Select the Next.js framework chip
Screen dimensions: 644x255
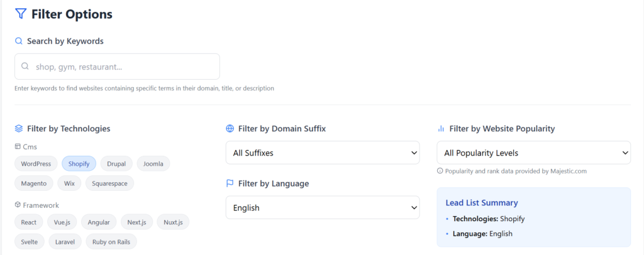point(136,222)
